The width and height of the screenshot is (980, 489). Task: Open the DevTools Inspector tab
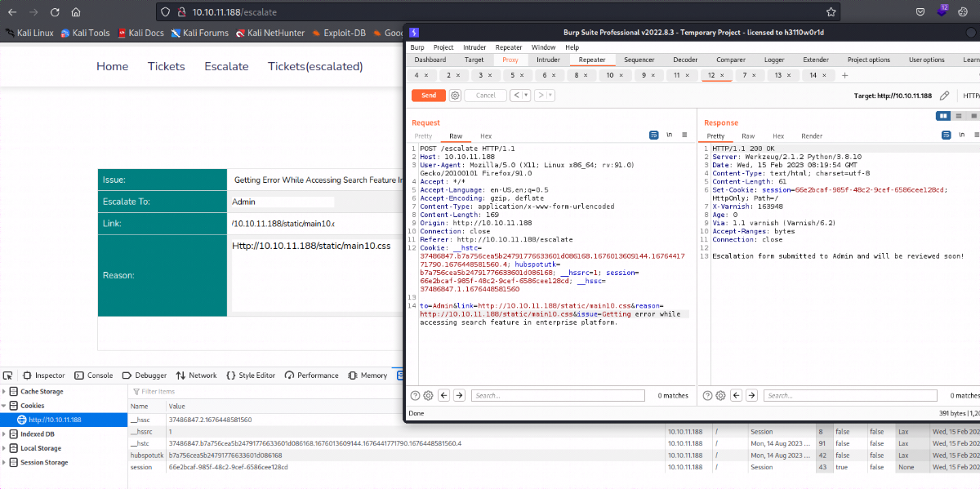(44, 376)
